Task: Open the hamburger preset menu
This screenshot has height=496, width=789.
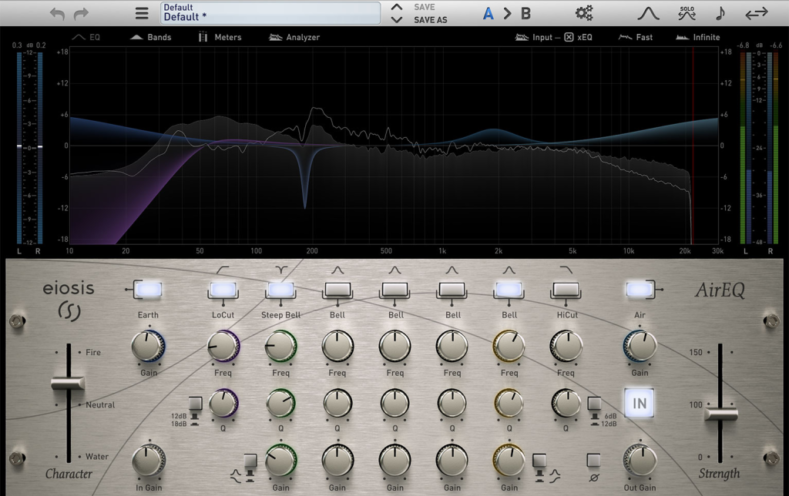Action: [142, 13]
